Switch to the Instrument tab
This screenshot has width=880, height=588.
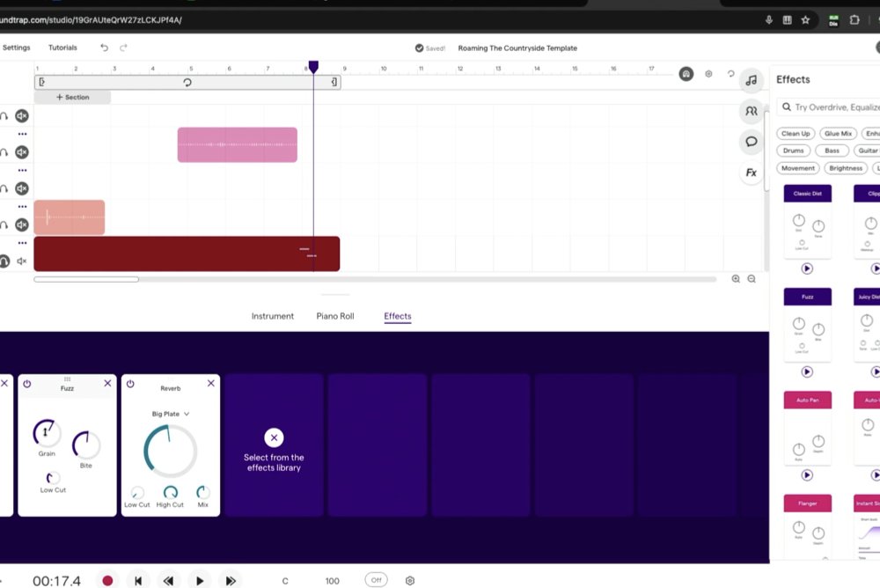click(272, 316)
